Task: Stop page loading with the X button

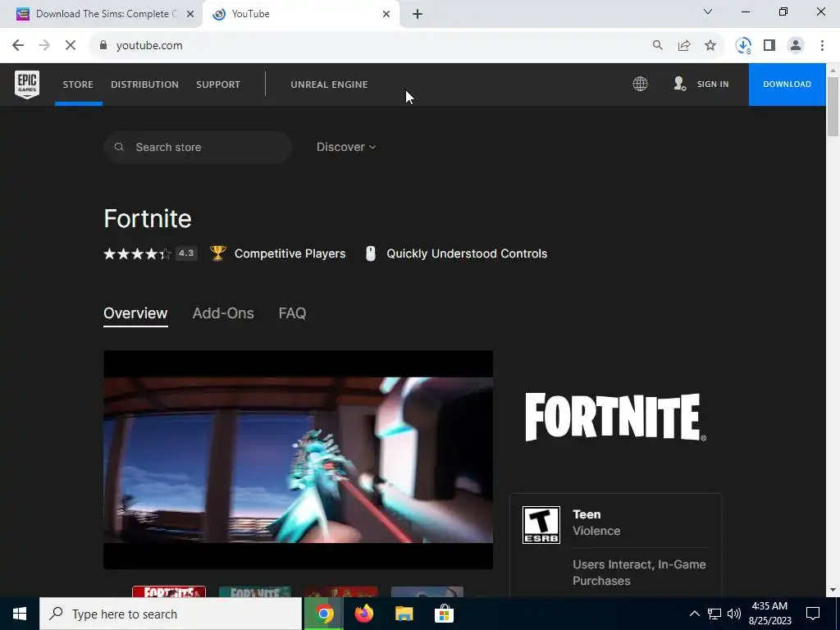Action: (71, 46)
